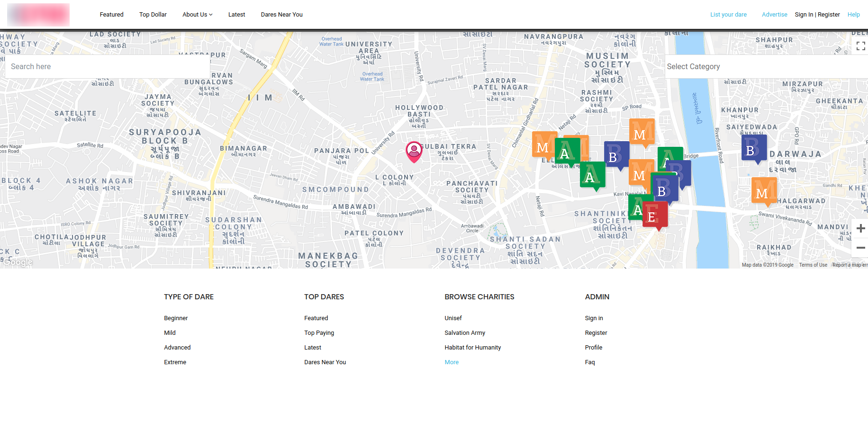Image resolution: width=868 pixels, height=422 pixels.
Task: Open Dares Near You footer link
Action: pos(325,362)
